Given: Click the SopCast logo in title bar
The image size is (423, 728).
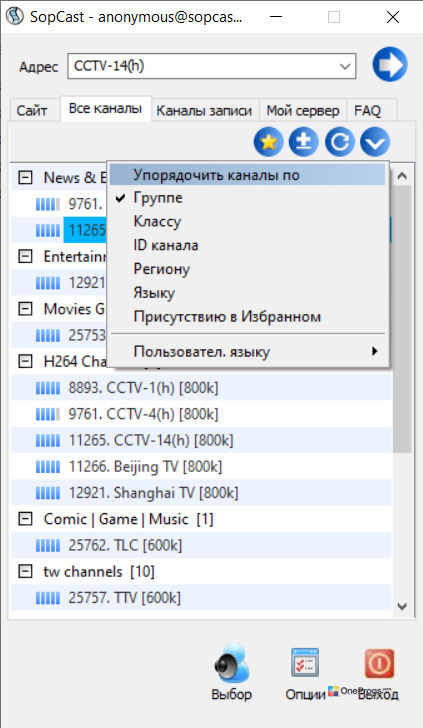Looking at the screenshot, I should point(15,17).
